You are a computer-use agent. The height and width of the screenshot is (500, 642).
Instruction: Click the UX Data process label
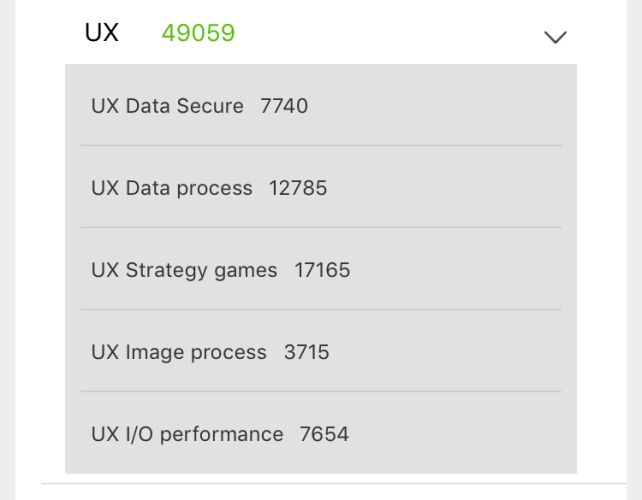171,188
